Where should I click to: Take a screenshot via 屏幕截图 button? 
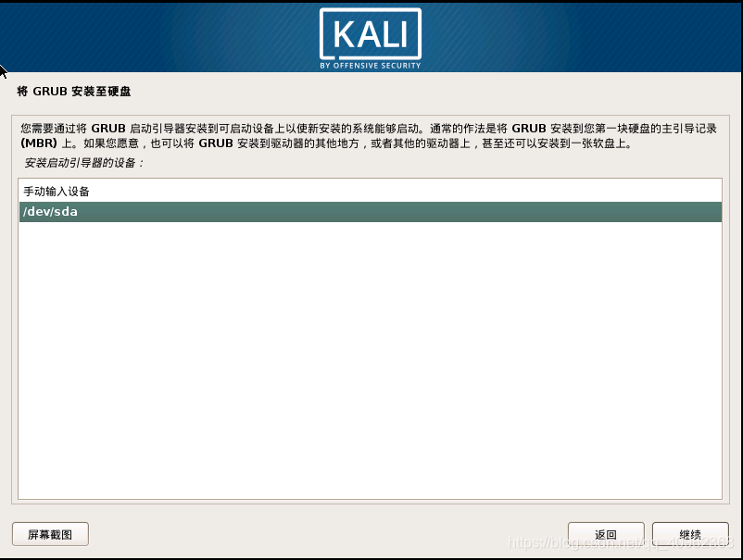[50, 534]
